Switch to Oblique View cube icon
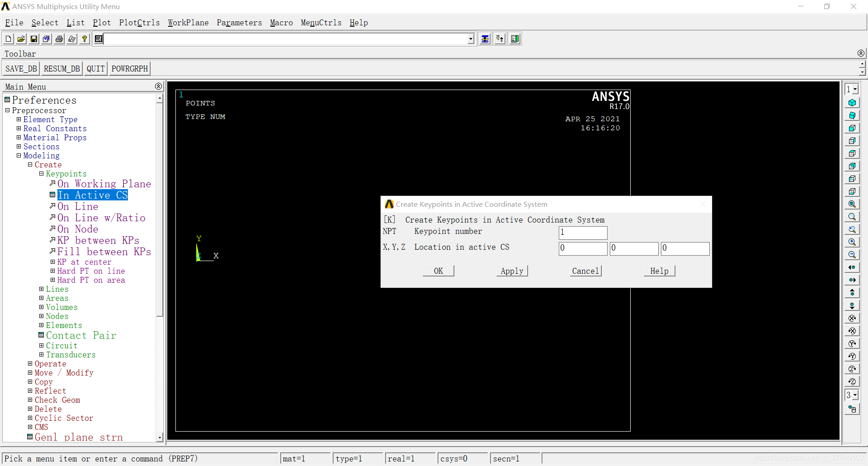The height and width of the screenshot is (466, 868). (x=852, y=115)
